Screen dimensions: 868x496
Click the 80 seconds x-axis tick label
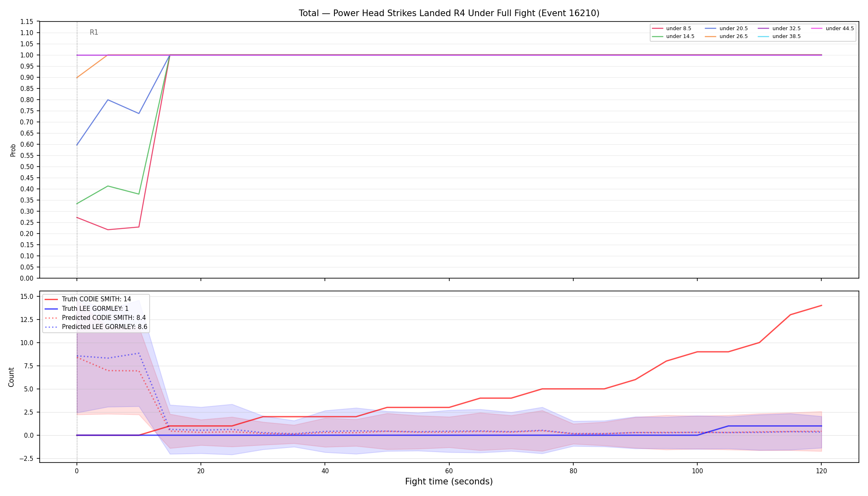573,470
